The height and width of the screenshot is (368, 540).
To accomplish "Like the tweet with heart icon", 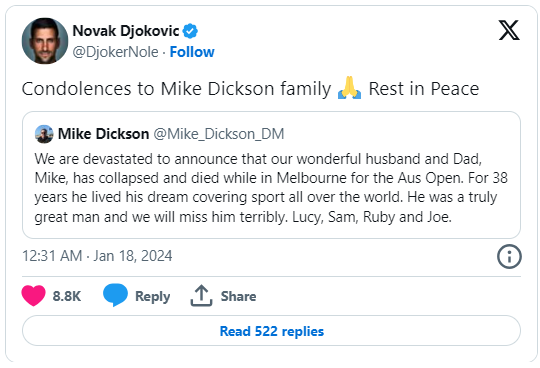I will click(33, 296).
